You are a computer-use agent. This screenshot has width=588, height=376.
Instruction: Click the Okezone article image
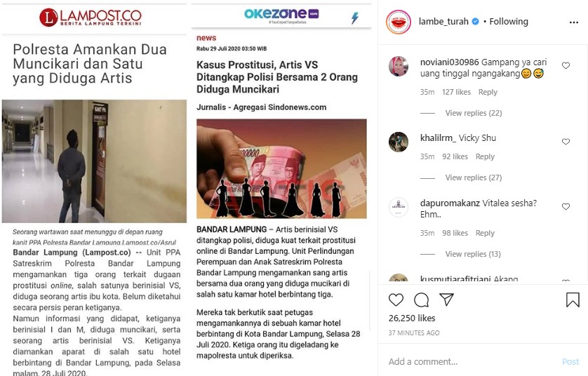coord(281,168)
